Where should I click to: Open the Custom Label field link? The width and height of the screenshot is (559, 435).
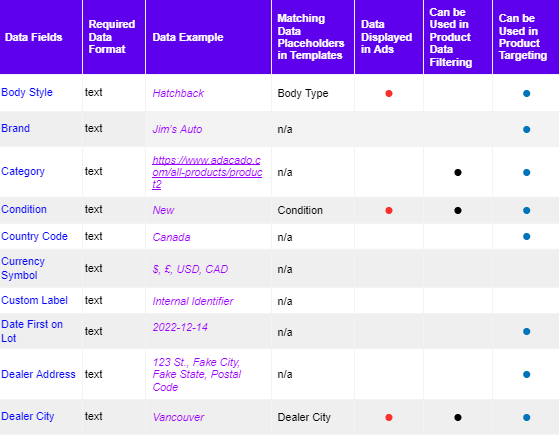tap(35, 301)
